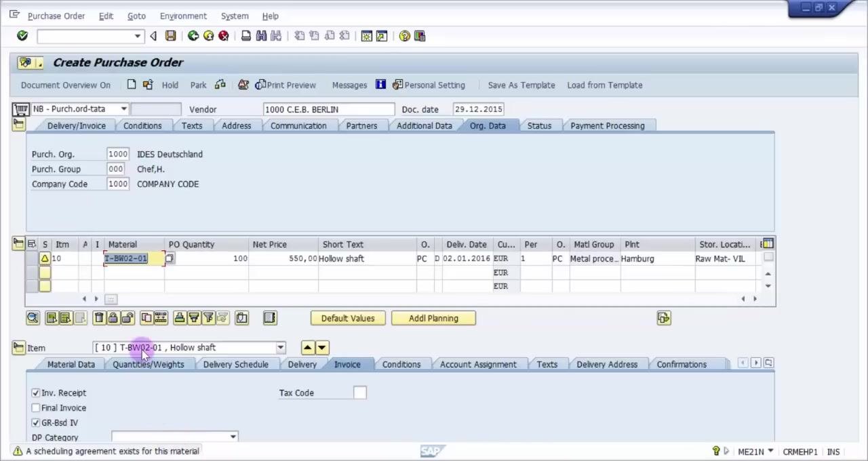Screen dimensions: 868x461
Task: Open the ME21N status bar dropdown
Action: click(770, 452)
